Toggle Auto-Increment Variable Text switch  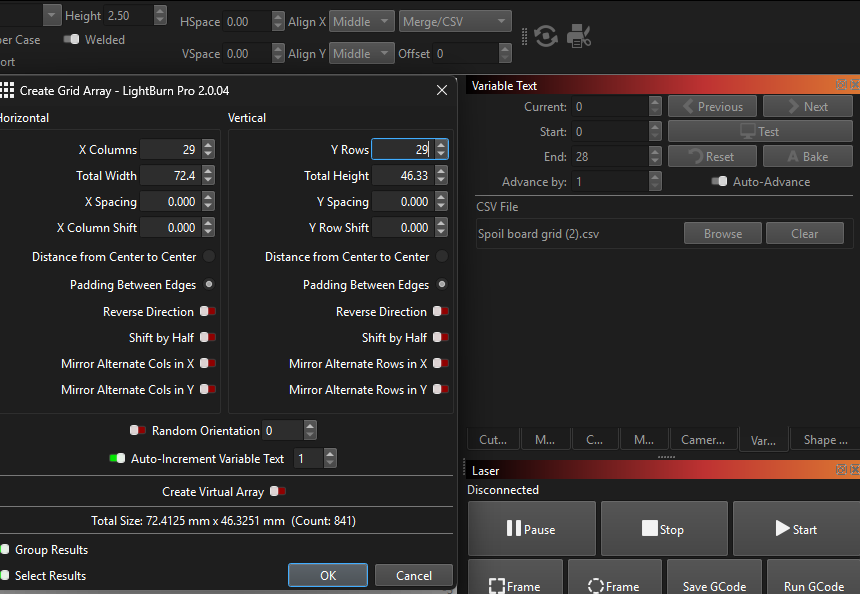117,458
